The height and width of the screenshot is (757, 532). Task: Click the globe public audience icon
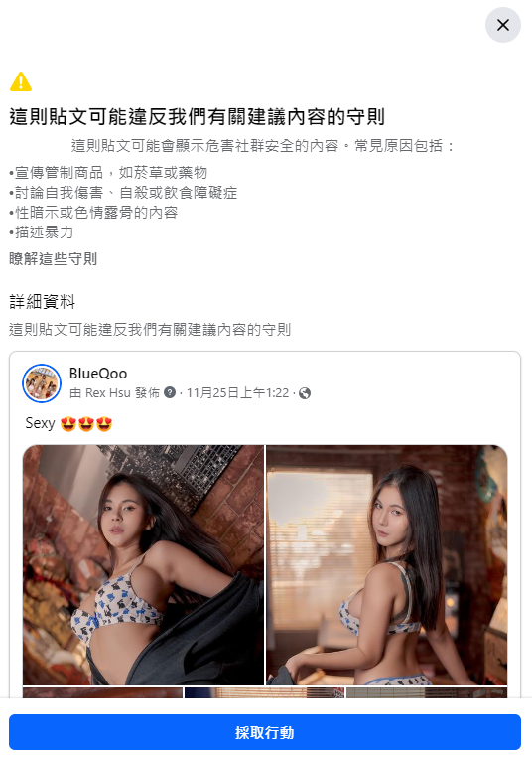[305, 393]
